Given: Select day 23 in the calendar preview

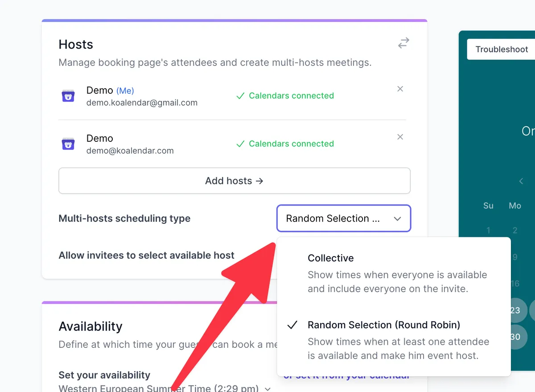Looking at the screenshot, I should point(515,310).
